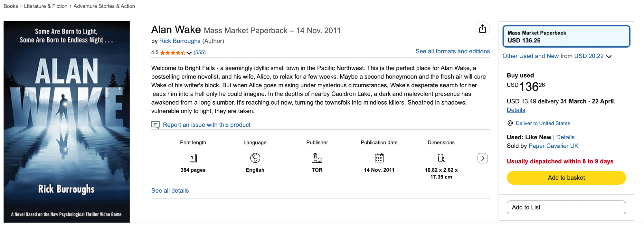Viewport: 644px width, 230px height.
Task: Click the report issue speech-bubble icon
Action: pos(156,125)
